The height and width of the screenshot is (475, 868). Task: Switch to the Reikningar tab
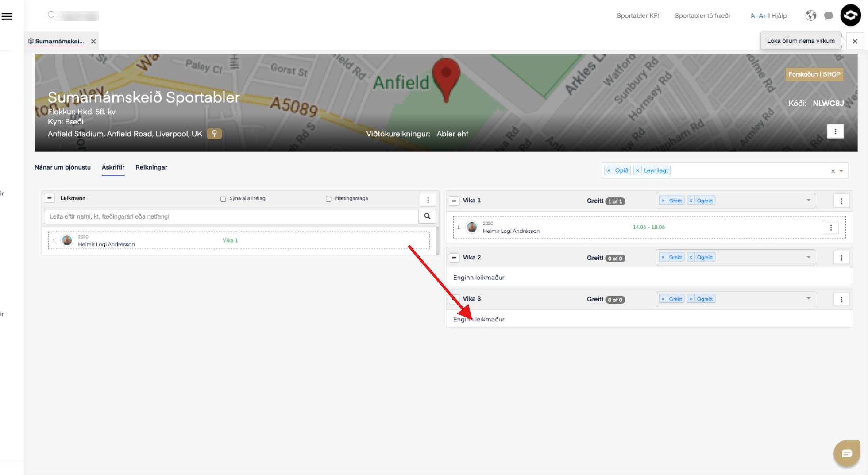[151, 167]
